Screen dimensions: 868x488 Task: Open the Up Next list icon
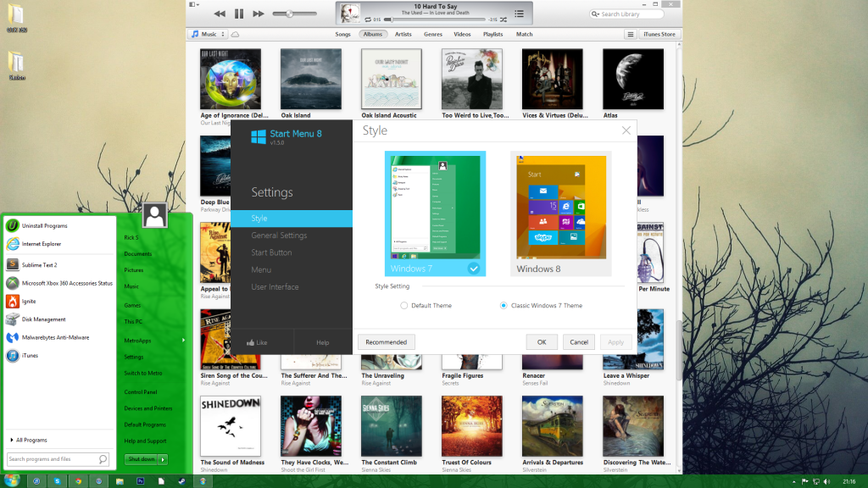[520, 14]
